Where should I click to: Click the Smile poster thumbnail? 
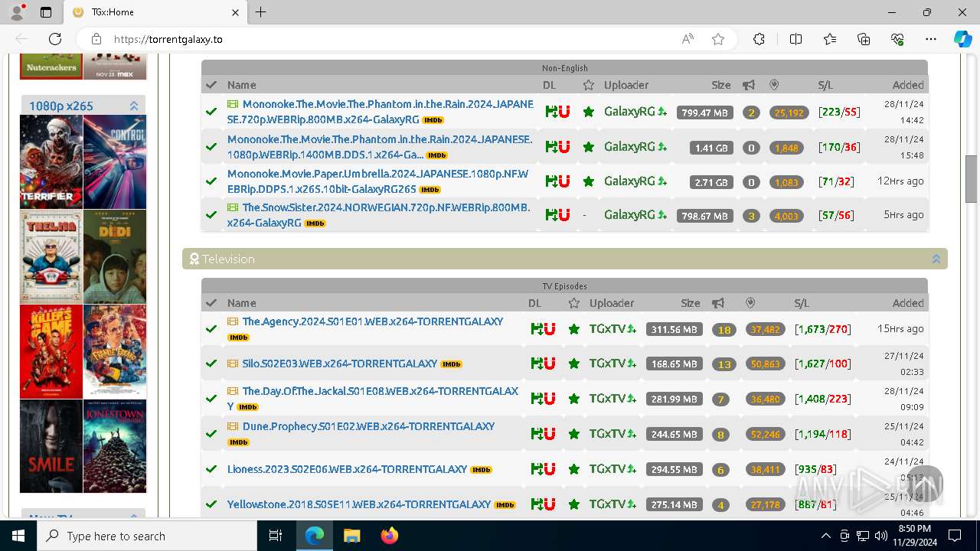[51, 446]
